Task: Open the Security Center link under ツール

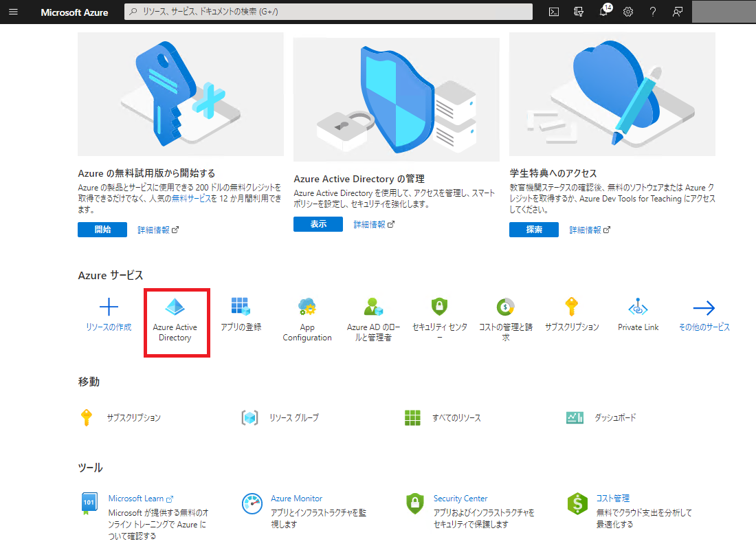Action: (x=460, y=499)
